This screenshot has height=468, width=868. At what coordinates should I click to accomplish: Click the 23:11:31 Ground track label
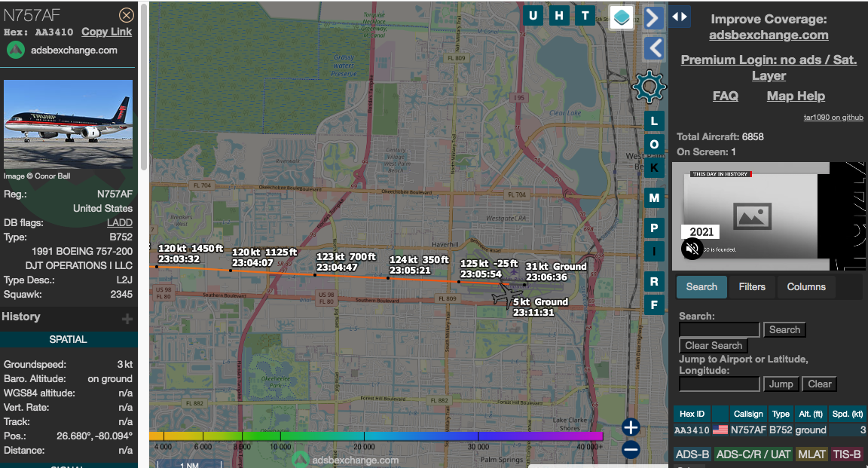pos(540,307)
